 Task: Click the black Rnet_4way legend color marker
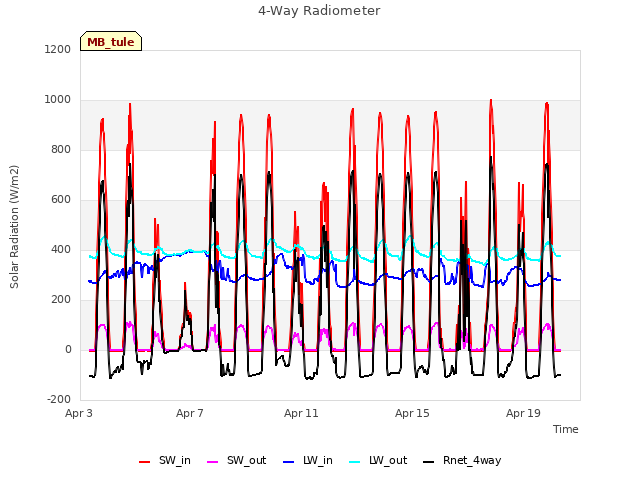pyautogui.click(x=429, y=462)
